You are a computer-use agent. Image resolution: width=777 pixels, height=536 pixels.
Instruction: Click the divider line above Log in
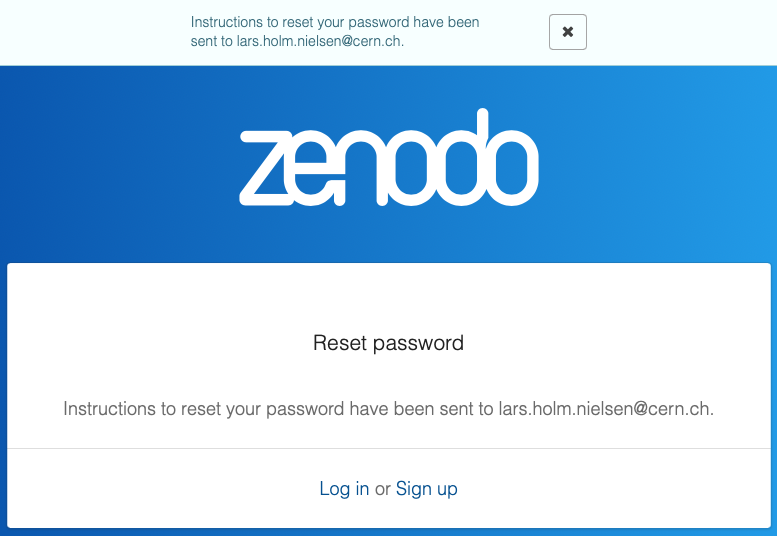point(388,448)
